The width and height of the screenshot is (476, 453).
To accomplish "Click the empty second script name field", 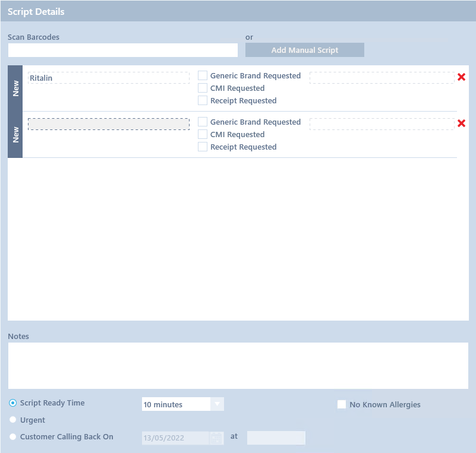I will click(x=109, y=124).
